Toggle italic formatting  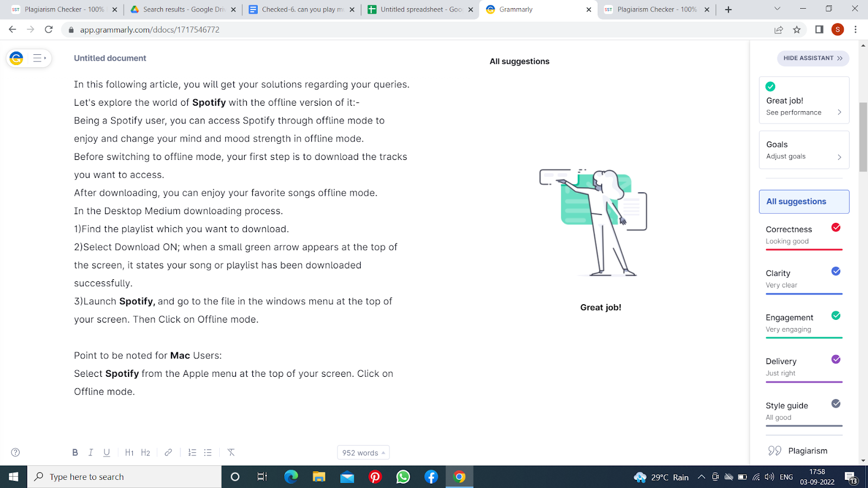coord(91,452)
